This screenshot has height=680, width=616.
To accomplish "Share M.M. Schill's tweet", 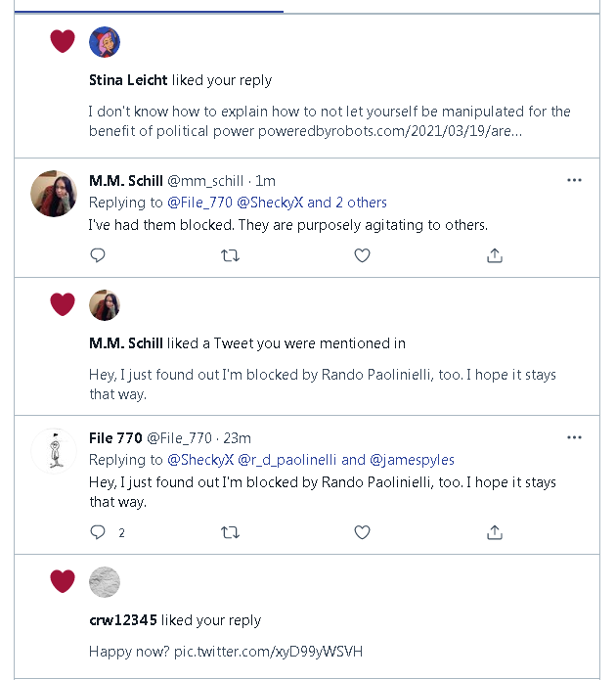I will 495,255.
